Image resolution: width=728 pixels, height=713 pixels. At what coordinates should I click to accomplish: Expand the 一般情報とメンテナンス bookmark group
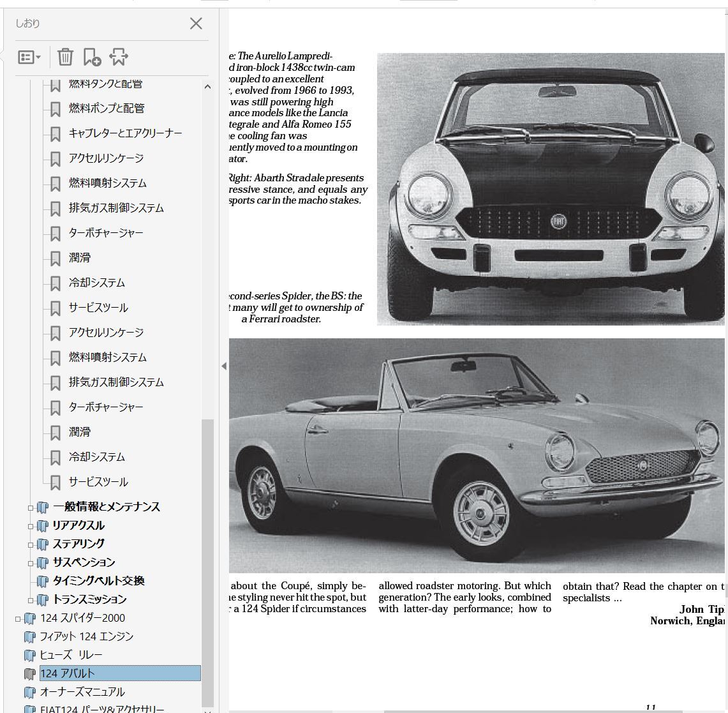click(x=31, y=507)
